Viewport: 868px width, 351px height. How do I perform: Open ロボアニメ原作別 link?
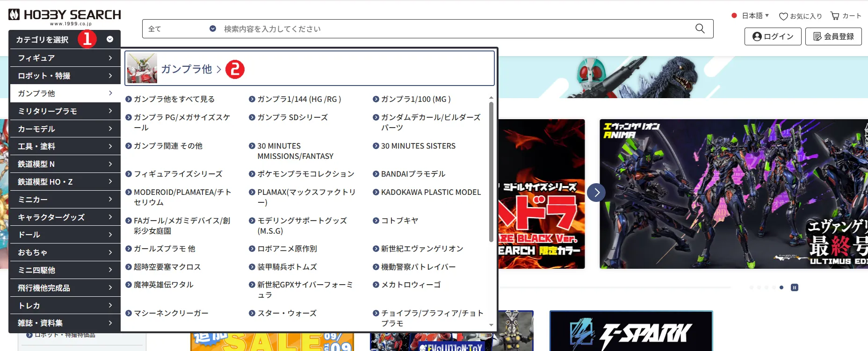(x=287, y=249)
